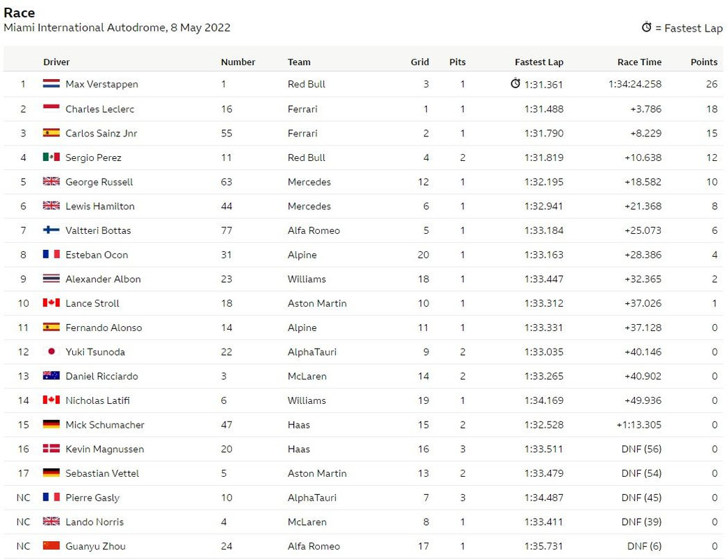Click the Thai flag beside Alexander Albon
This screenshot has width=728, height=560.
51,279
